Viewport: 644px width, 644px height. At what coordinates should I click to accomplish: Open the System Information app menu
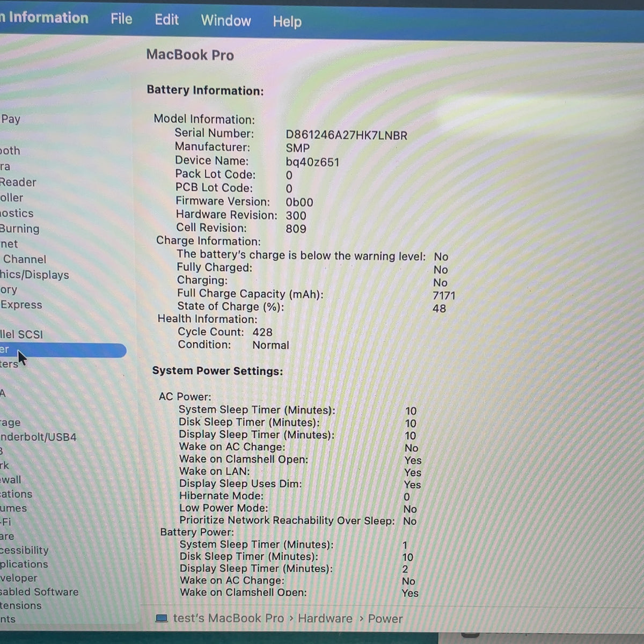tap(44, 17)
